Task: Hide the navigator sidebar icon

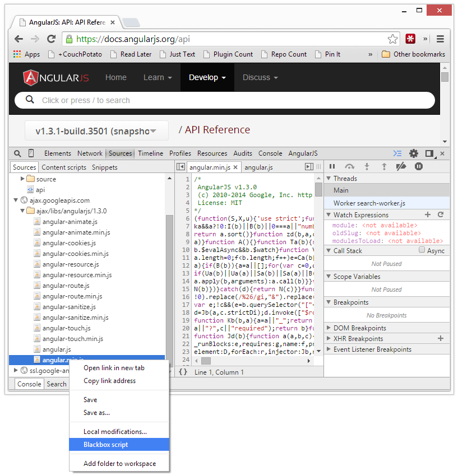Action: [181, 167]
